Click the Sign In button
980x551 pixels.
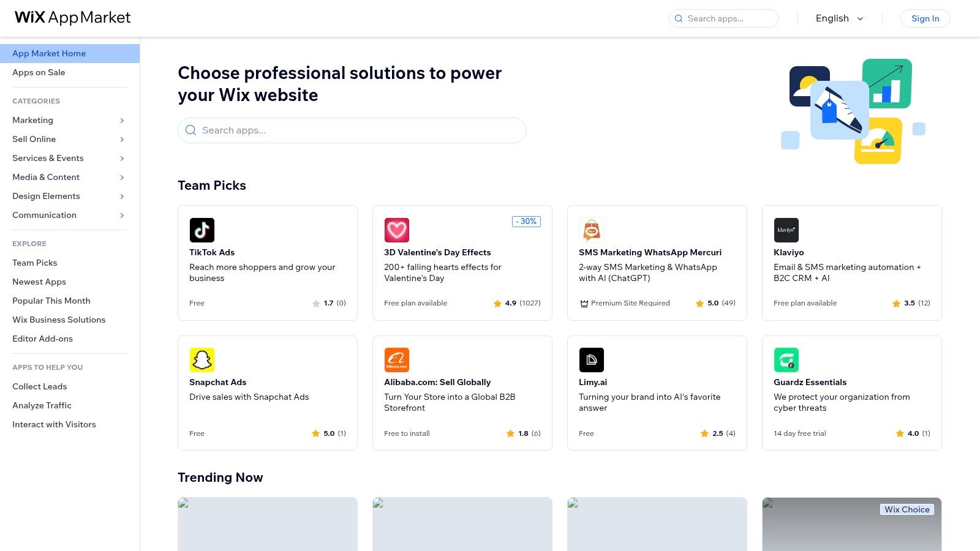[x=925, y=18]
